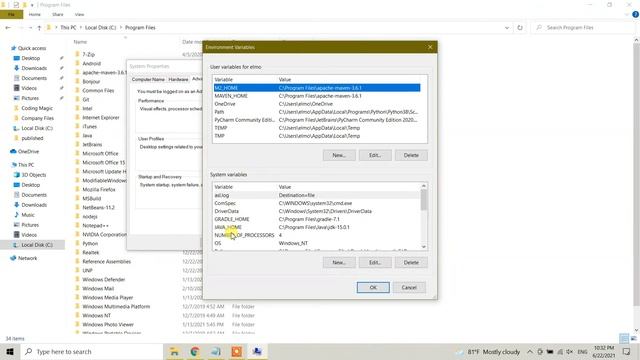Open the Windows Defender folder
640x360 pixels.
pyautogui.click(x=104, y=280)
